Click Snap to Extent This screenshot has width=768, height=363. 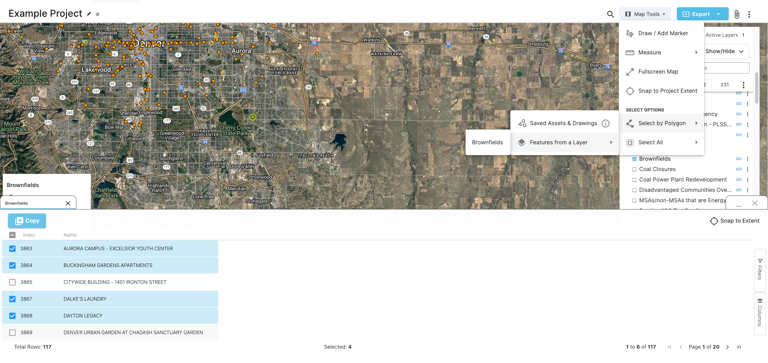click(735, 221)
